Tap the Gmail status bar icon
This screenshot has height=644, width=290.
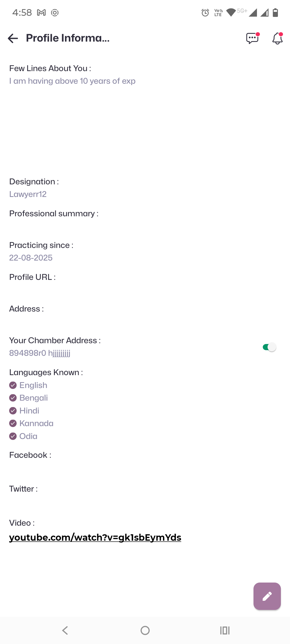click(x=41, y=13)
